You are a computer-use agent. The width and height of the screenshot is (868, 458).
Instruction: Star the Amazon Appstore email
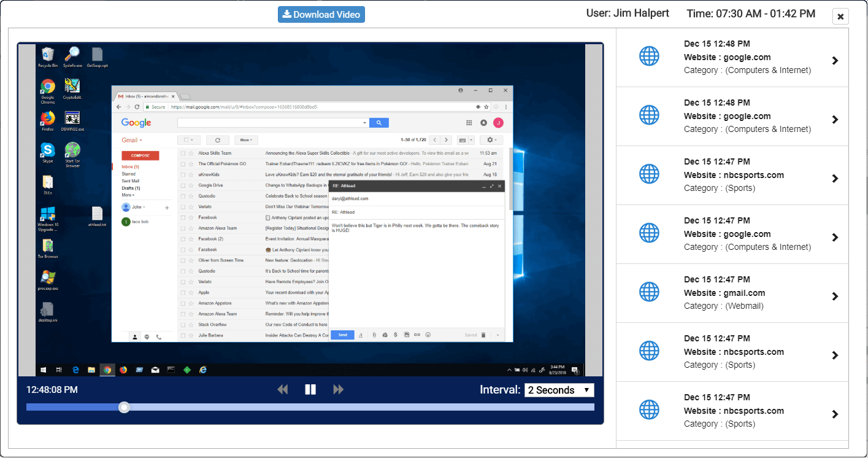tap(191, 303)
